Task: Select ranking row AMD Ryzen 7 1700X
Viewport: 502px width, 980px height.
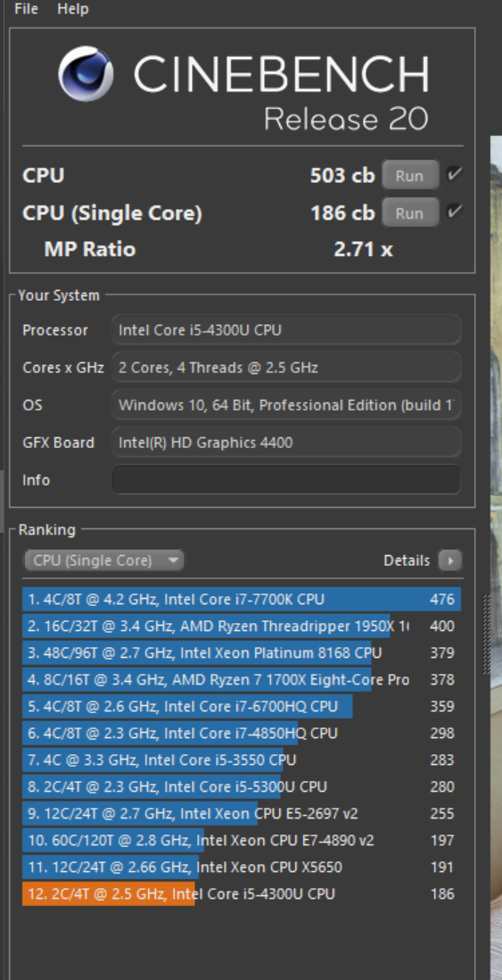Action: tap(242, 679)
